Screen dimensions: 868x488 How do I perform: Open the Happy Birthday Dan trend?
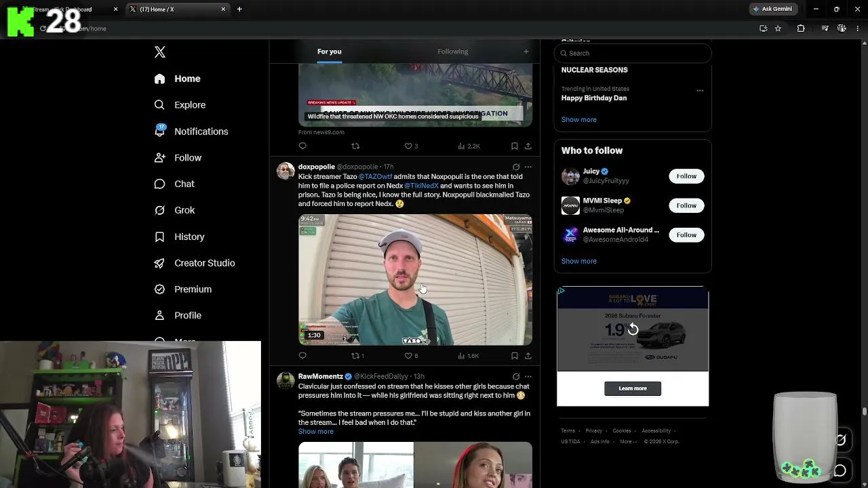[594, 98]
